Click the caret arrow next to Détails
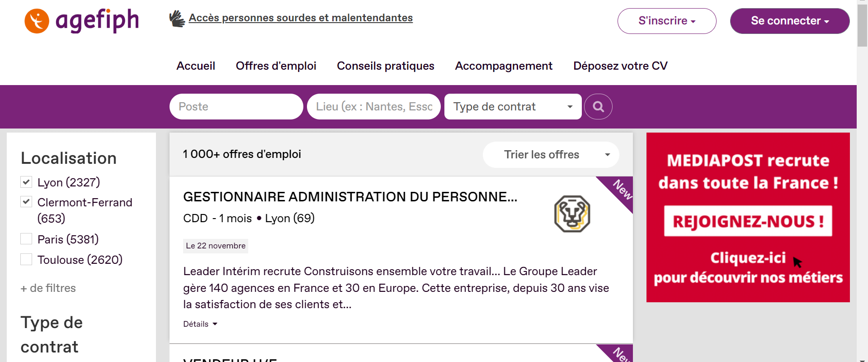The image size is (868, 362). click(215, 324)
